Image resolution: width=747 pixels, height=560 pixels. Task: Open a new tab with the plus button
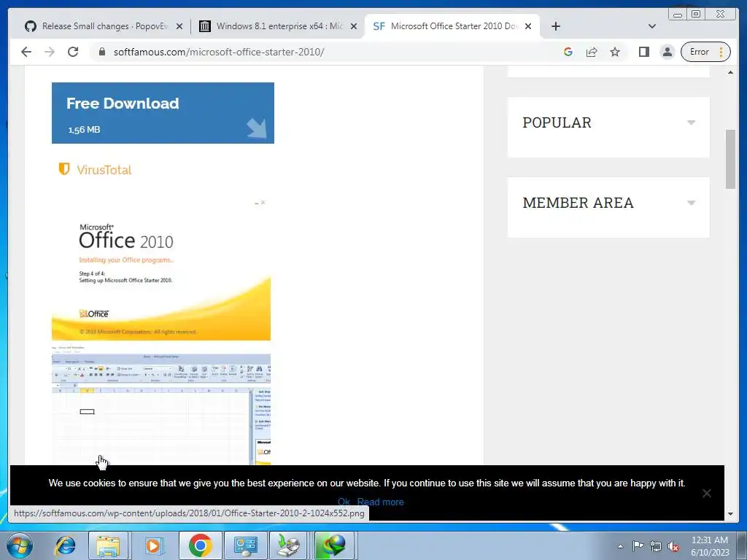coord(555,26)
